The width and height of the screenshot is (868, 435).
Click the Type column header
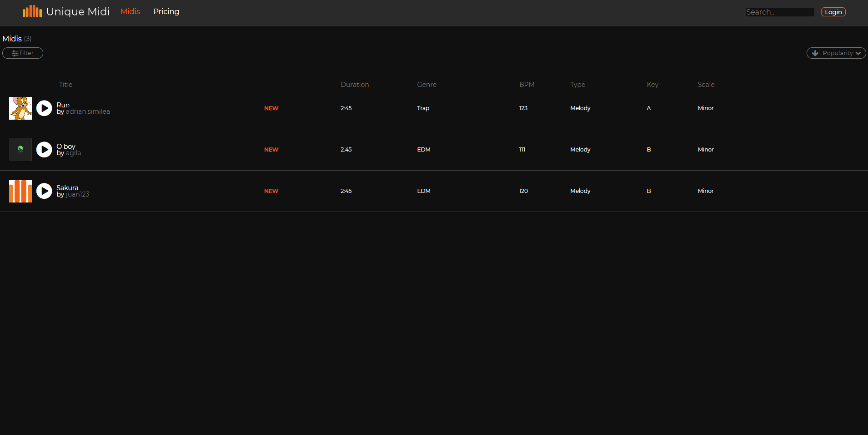pos(578,85)
